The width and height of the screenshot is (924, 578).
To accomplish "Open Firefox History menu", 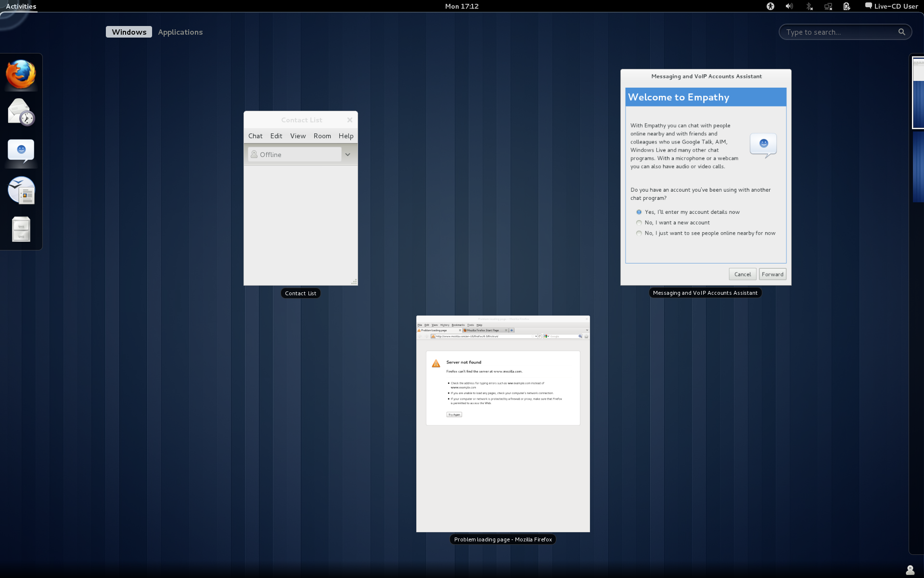I will 445,325.
